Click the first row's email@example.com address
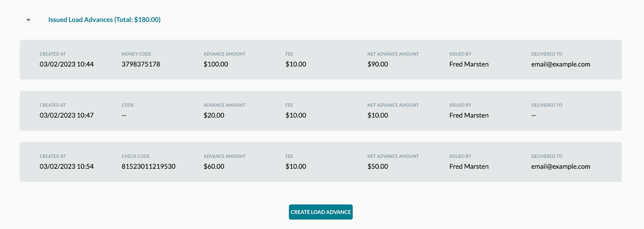Image resolution: width=644 pixels, height=229 pixels. click(x=561, y=64)
